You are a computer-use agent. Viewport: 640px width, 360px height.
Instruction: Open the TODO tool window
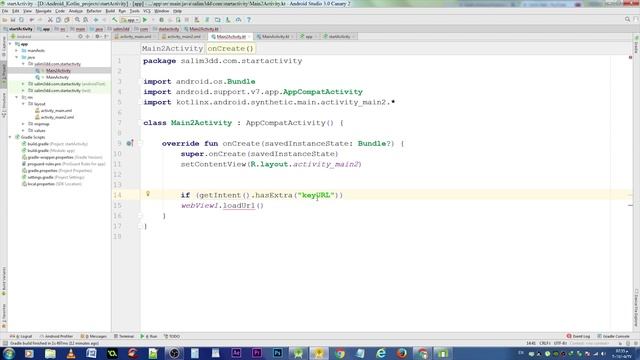tap(172, 336)
